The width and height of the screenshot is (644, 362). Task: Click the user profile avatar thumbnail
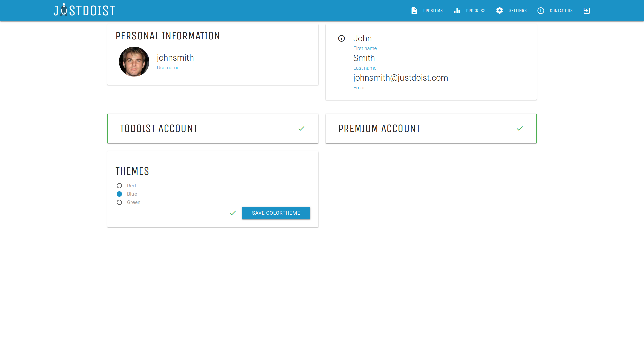pos(133,61)
